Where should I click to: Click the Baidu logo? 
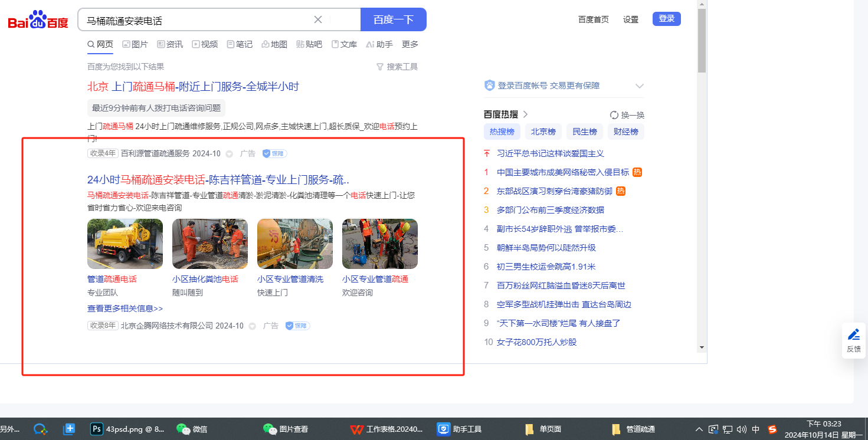(38, 20)
